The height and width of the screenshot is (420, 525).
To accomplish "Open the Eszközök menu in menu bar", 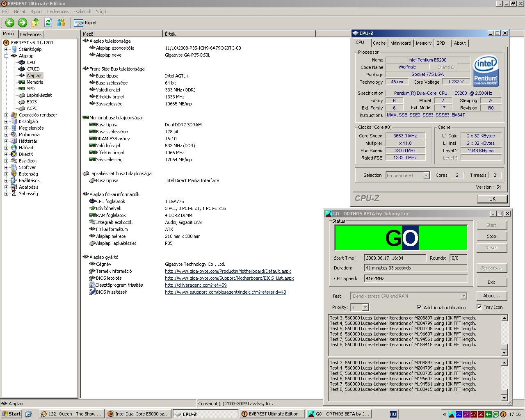I will click(82, 11).
